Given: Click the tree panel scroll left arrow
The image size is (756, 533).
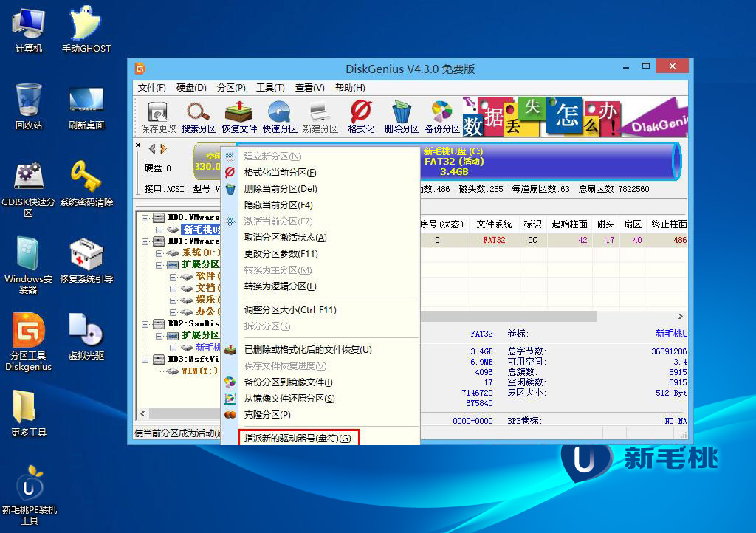Looking at the screenshot, I should [142, 414].
